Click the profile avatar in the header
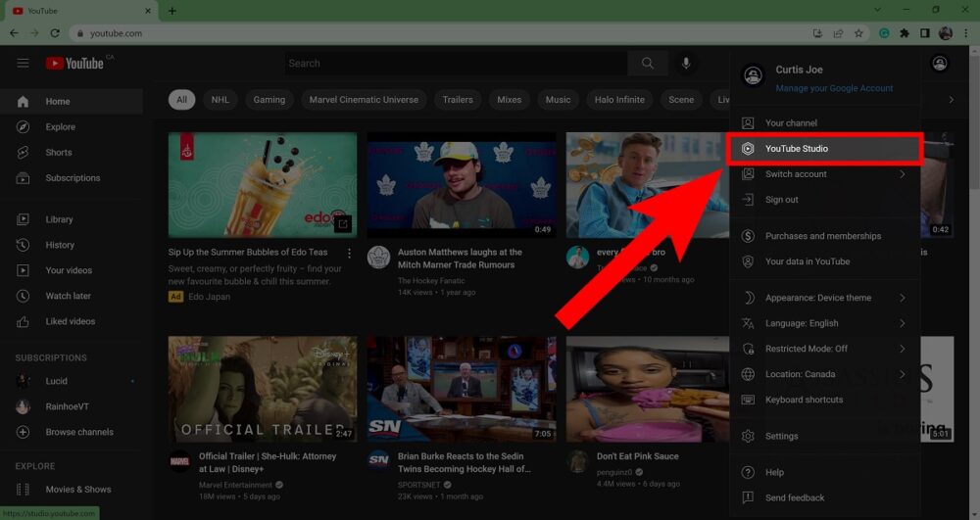This screenshot has height=520, width=980. point(939,64)
